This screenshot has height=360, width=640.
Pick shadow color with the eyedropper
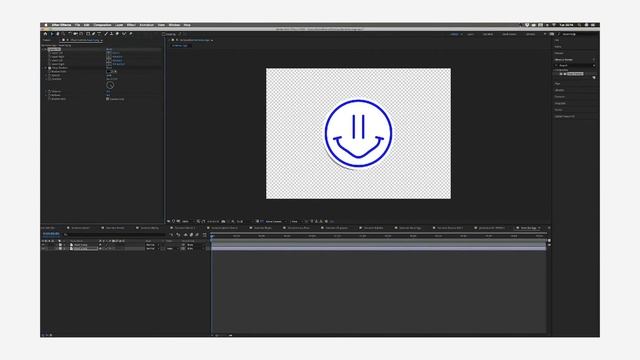click(115, 71)
